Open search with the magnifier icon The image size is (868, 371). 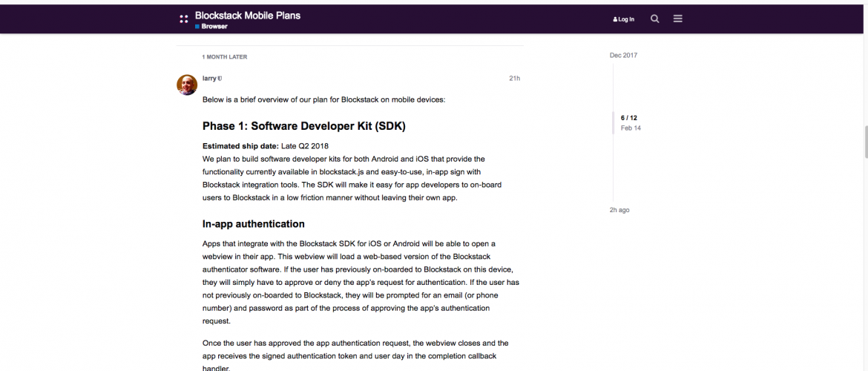pyautogui.click(x=654, y=19)
